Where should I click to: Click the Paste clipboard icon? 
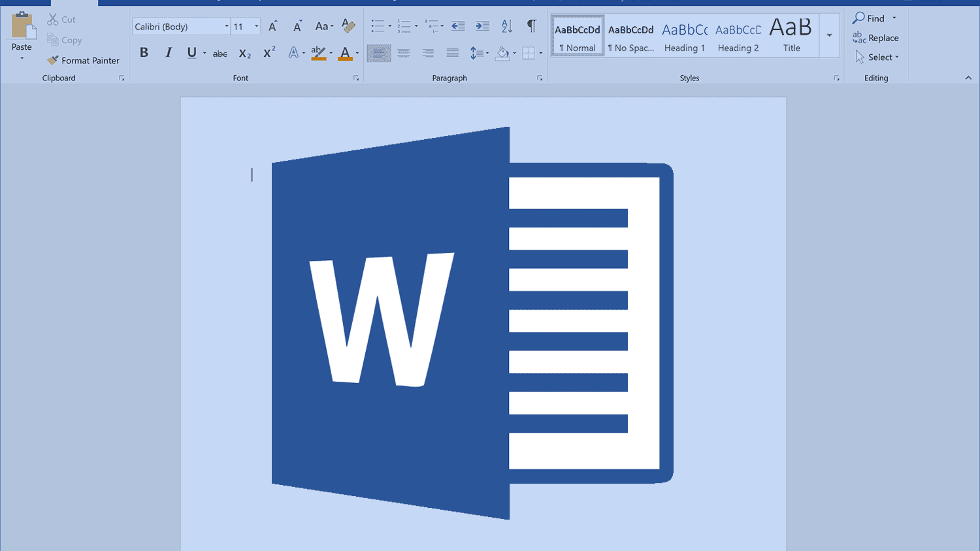[23, 25]
